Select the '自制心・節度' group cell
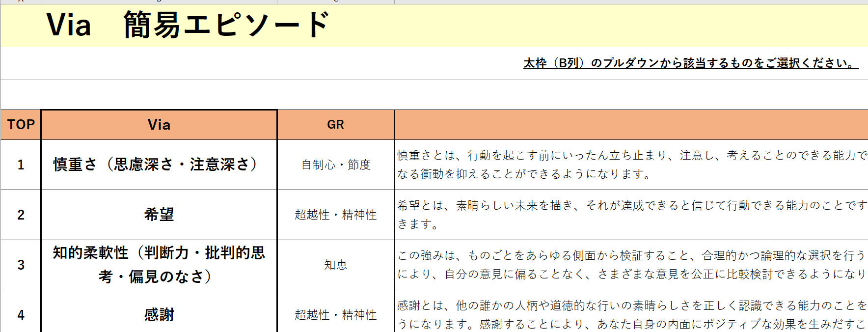This screenshot has width=868, height=332. click(x=336, y=165)
